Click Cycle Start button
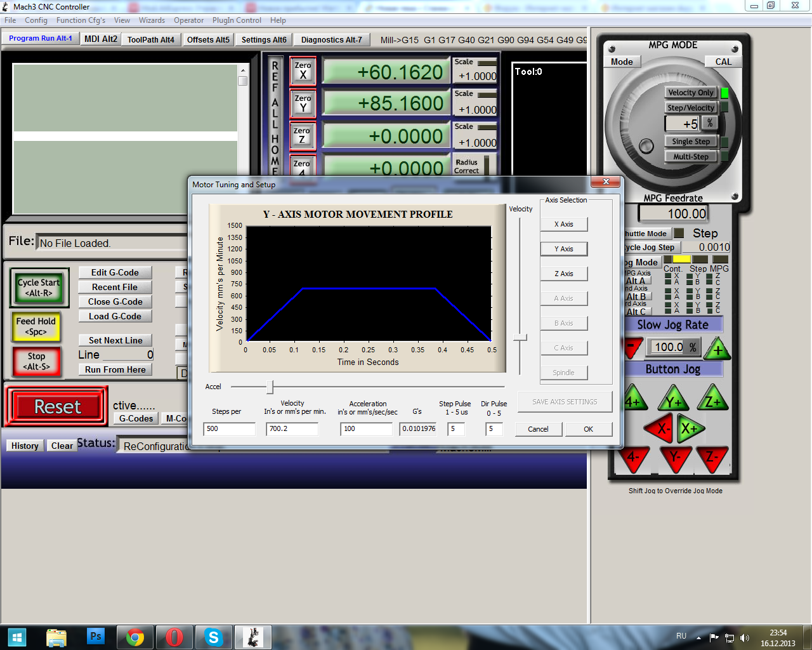This screenshot has height=650, width=812. pyautogui.click(x=39, y=288)
